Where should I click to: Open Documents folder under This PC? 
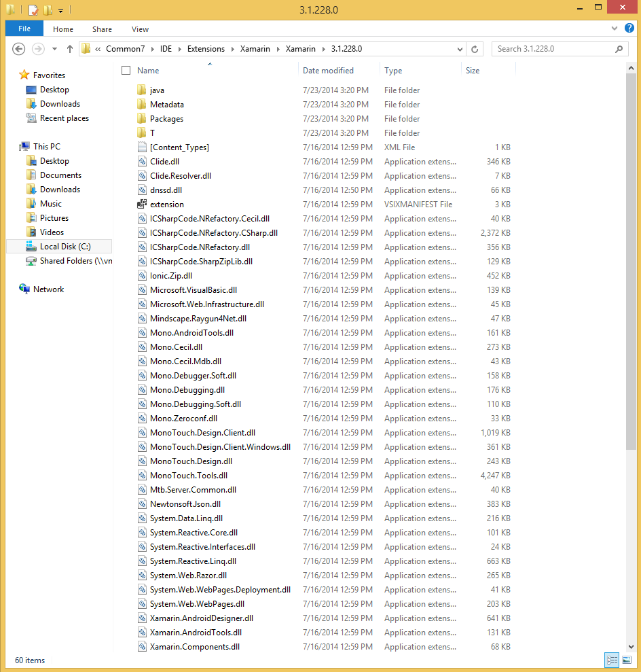pos(60,175)
